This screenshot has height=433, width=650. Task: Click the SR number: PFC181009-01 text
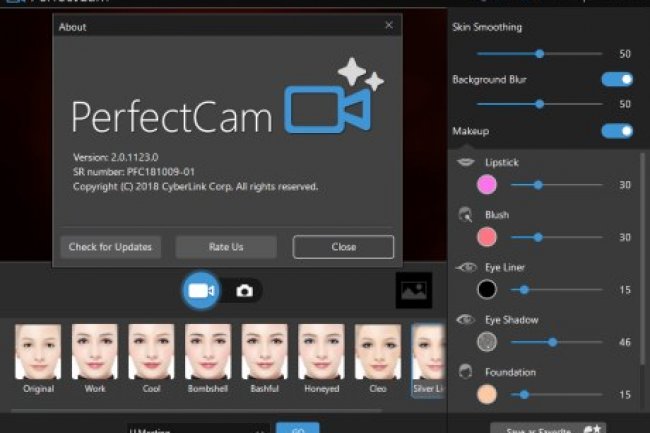[x=133, y=172]
